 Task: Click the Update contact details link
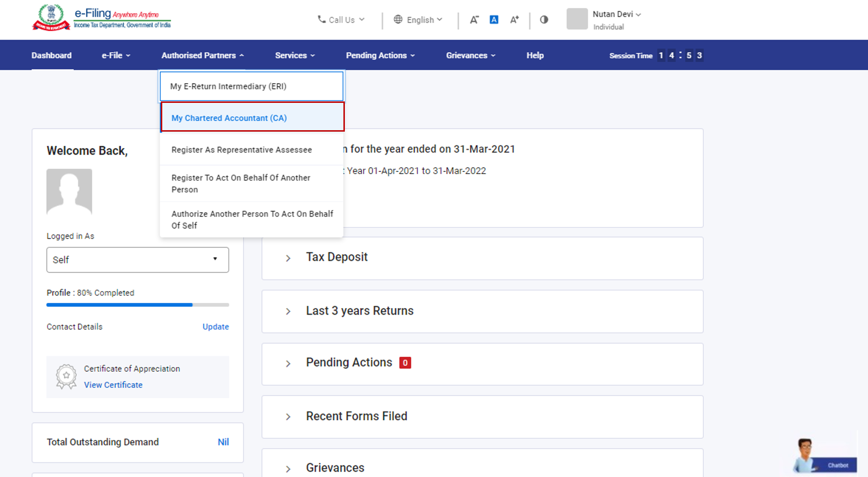pos(216,326)
